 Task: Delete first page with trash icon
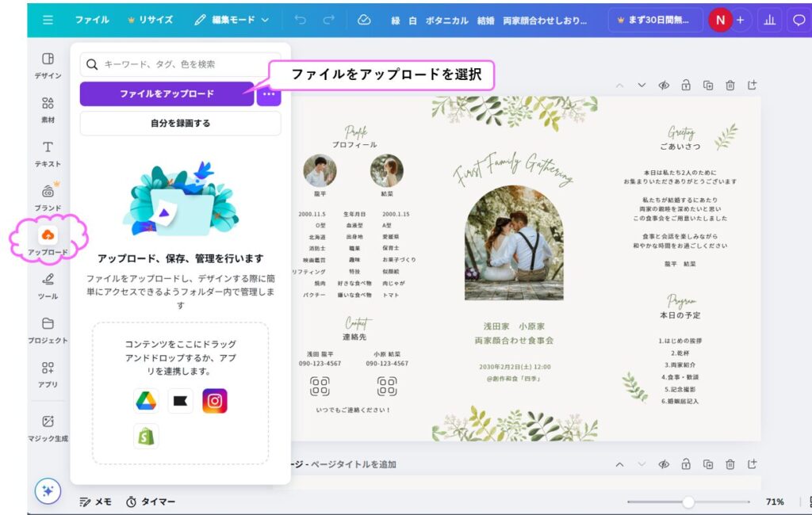pyautogui.click(x=730, y=86)
